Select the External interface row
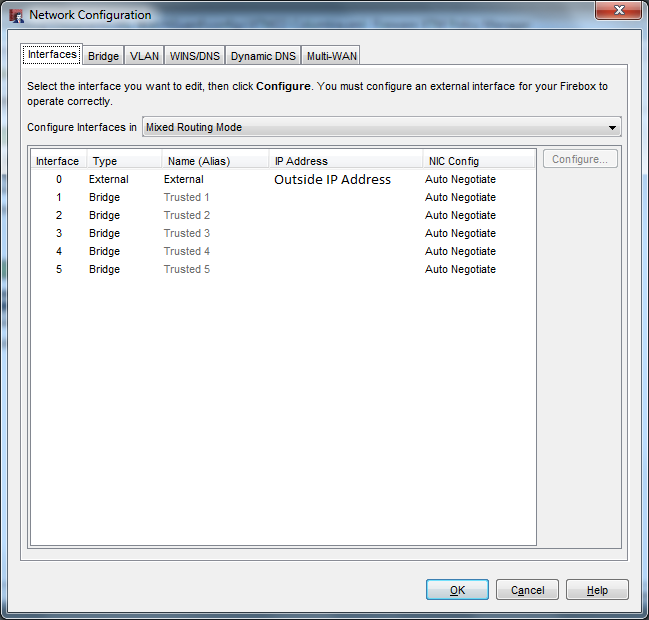 [x=184, y=180]
